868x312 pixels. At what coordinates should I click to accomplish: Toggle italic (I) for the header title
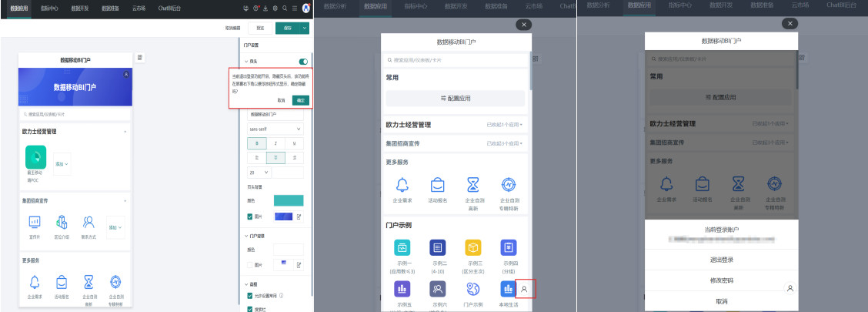tap(275, 143)
